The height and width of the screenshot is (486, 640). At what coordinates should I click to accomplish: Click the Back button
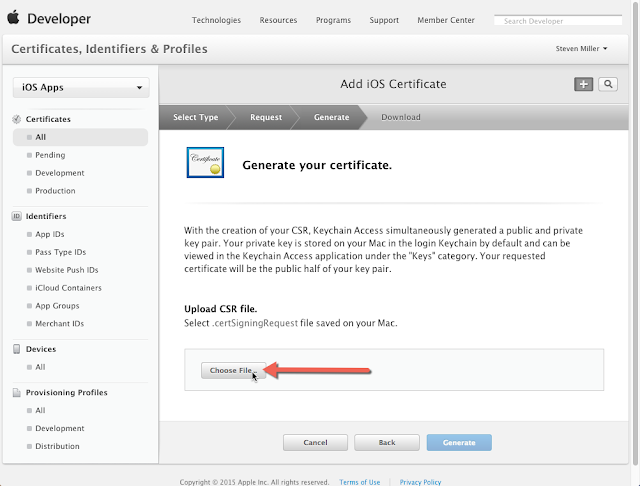pyautogui.click(x=387, y=443)
